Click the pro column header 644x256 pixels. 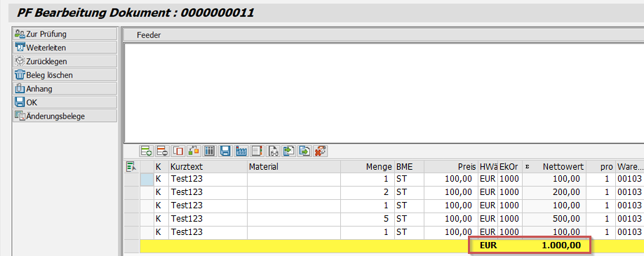601,166
